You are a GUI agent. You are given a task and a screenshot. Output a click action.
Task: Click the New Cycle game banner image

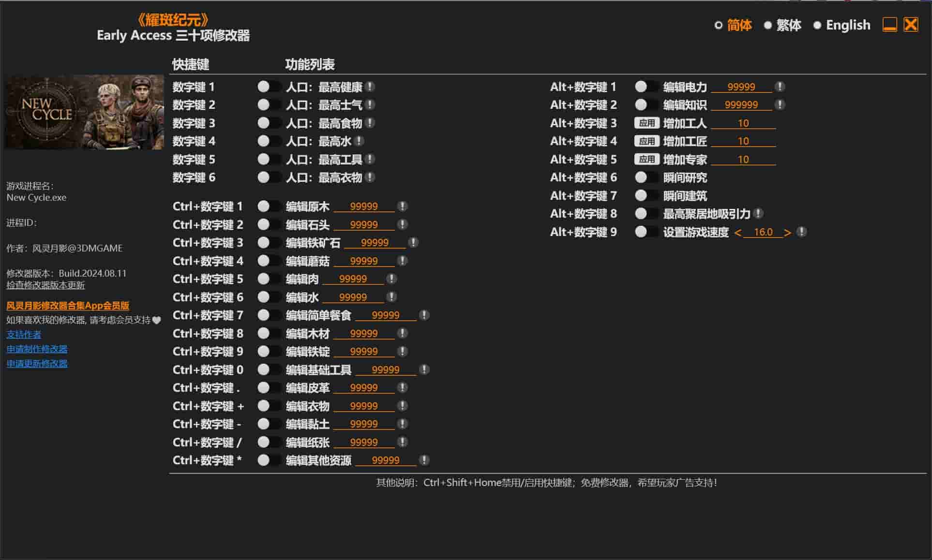(x=84, y=112)
